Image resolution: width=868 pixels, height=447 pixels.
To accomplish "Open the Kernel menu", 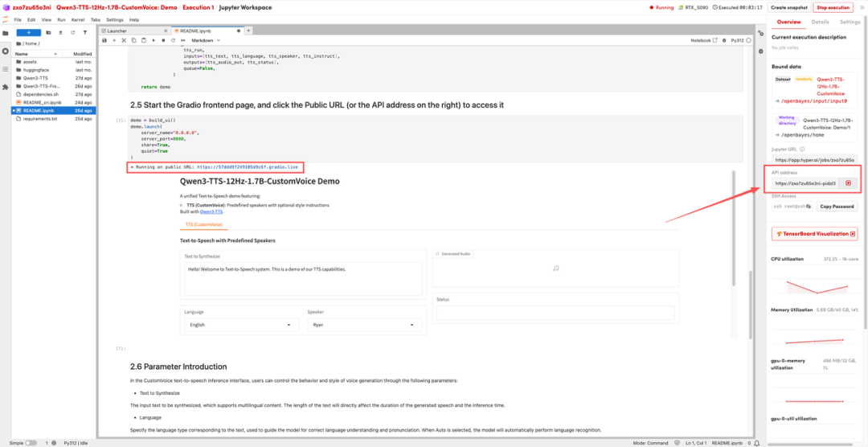I will [79, 19].
